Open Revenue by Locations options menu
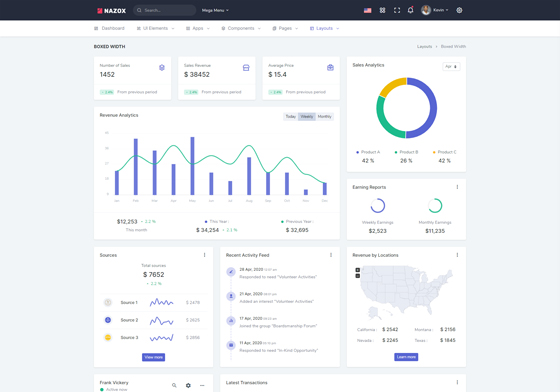The image size is (560, 392). (x=457, y=255)
